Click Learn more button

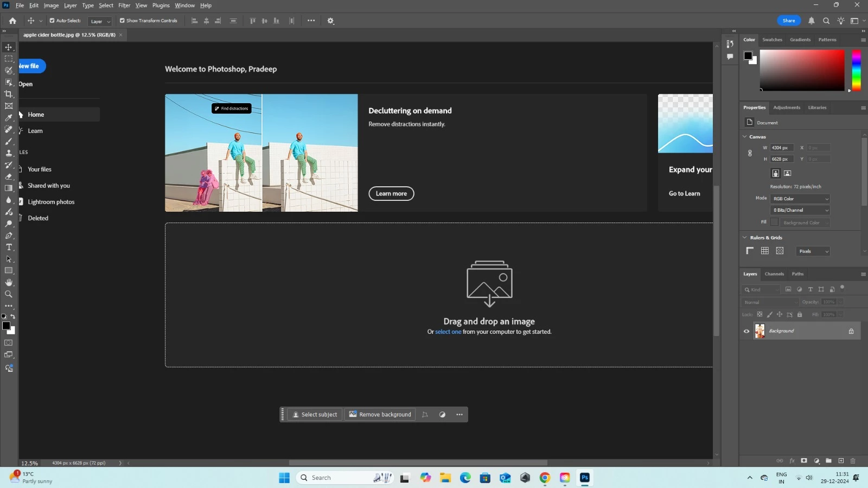391,194
